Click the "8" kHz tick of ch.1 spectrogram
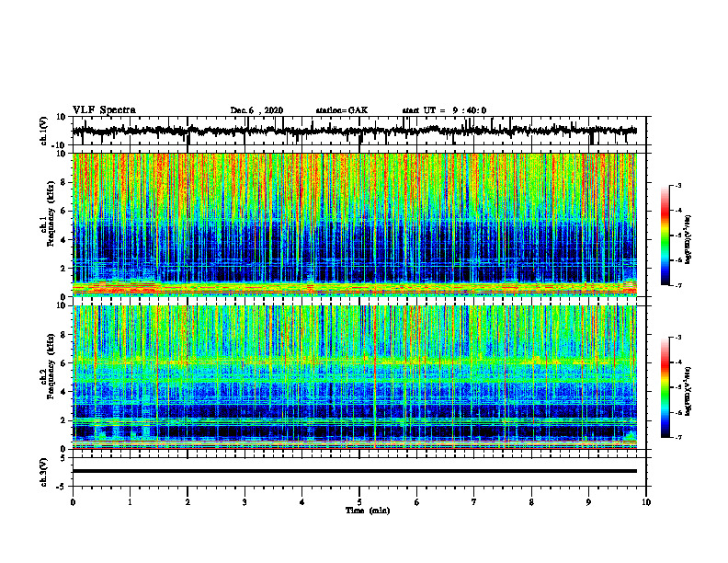The width and height of the screenshot is (728, 563). (63, 182)
